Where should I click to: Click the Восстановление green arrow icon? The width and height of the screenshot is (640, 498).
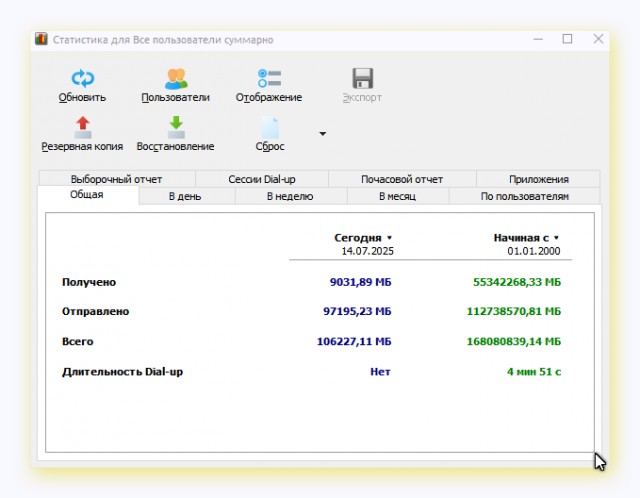click(x=176, y=127)
